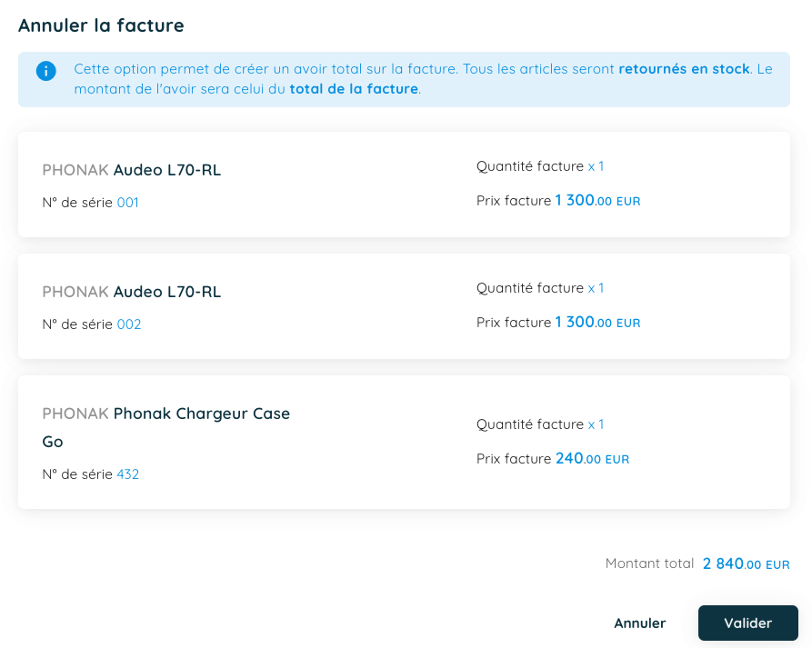Screen dimensions: 812x648
Task: Click the Valider button
Action: [x=747, y=623]
